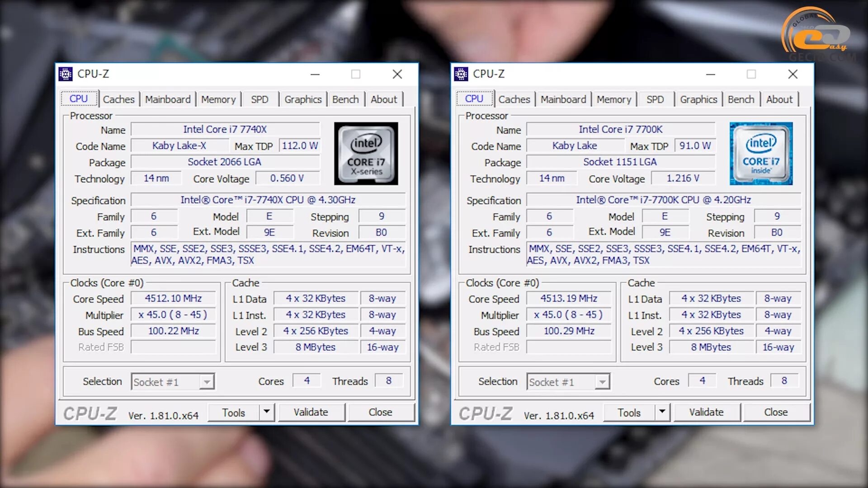Open Mainboard tab in right CPU-Z window

563,99
